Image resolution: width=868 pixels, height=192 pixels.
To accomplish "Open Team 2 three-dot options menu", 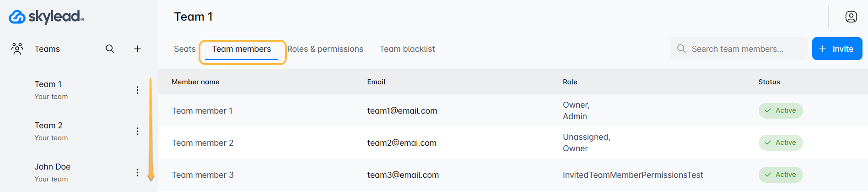I will (x=137, y=132).
